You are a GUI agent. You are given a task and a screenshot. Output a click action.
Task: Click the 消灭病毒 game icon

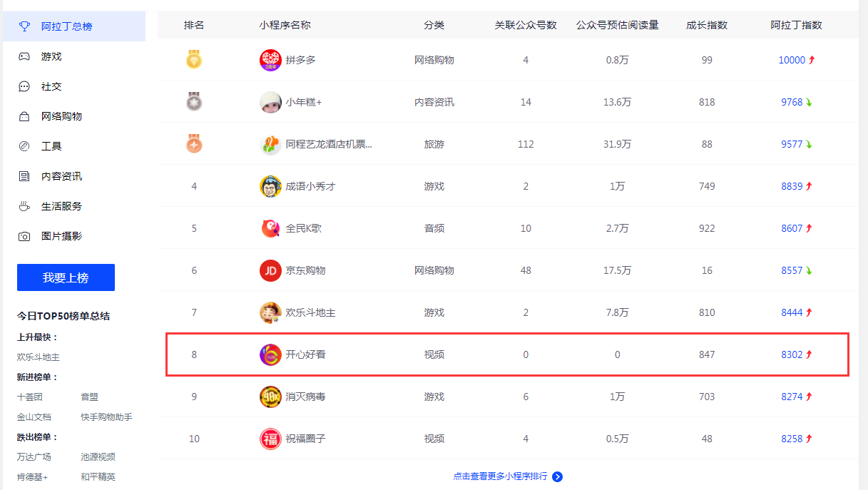270,397
